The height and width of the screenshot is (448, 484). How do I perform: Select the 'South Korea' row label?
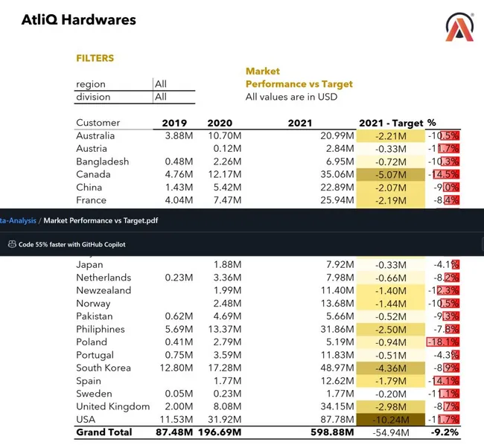pyautogui.click(x=104, y=368)
